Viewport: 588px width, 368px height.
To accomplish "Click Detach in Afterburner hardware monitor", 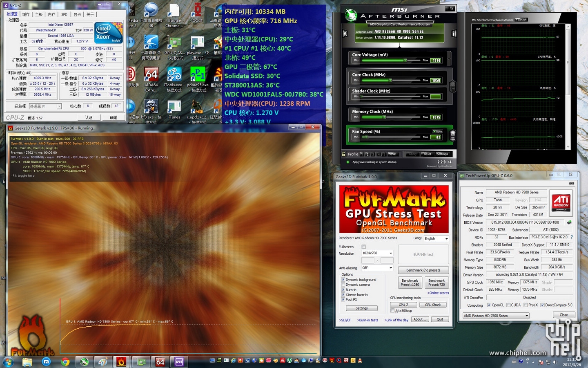I will pyautogui.click(x=521, y=20).
